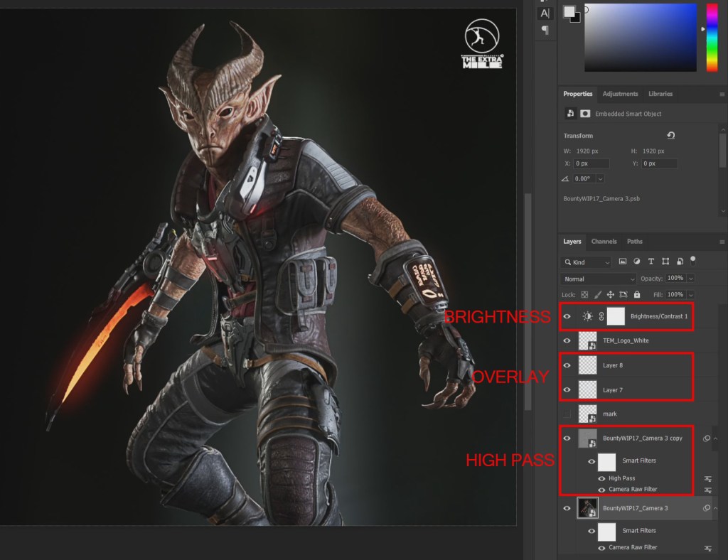Click Properties scrollbar up arrow
728x560 pixels.
coord(723,129)
